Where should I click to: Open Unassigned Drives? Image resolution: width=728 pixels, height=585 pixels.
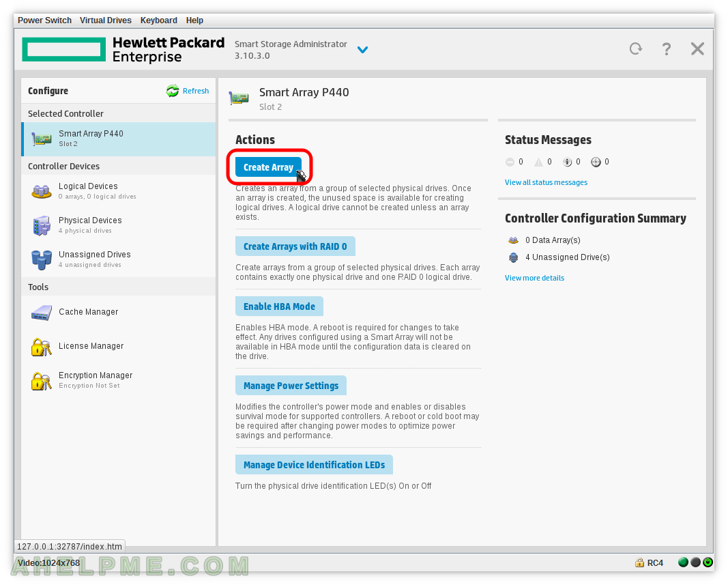pos(119,259)
